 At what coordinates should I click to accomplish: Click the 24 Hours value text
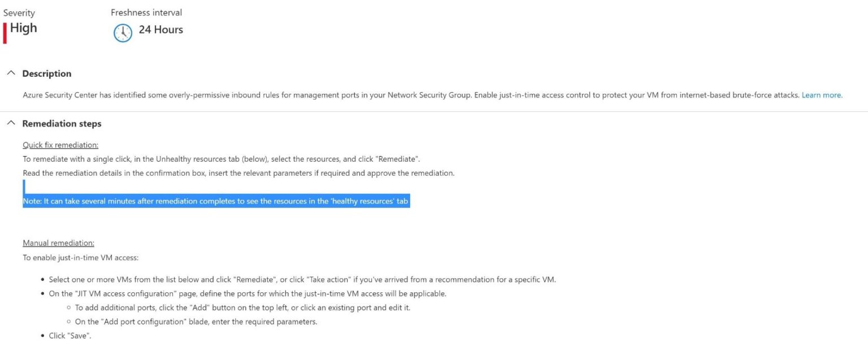coord(161,29)
